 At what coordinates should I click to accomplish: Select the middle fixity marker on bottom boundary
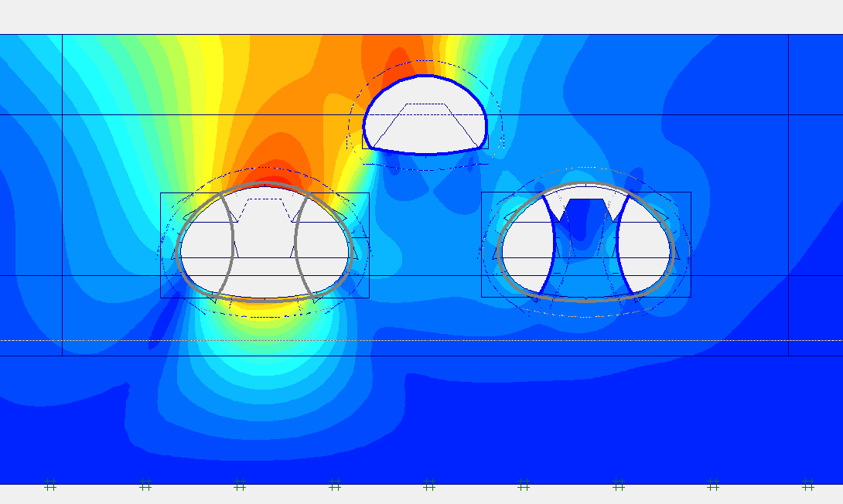point(429,485)
